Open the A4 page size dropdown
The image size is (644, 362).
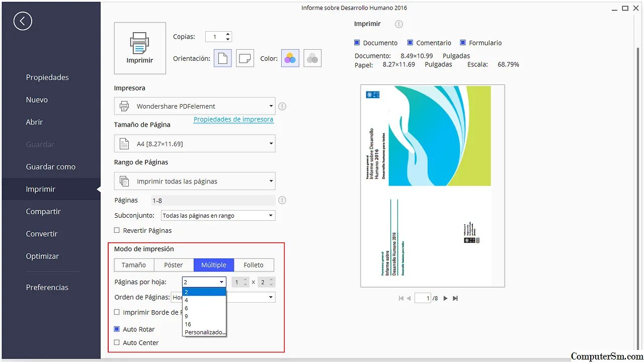(x=195, y=144)
